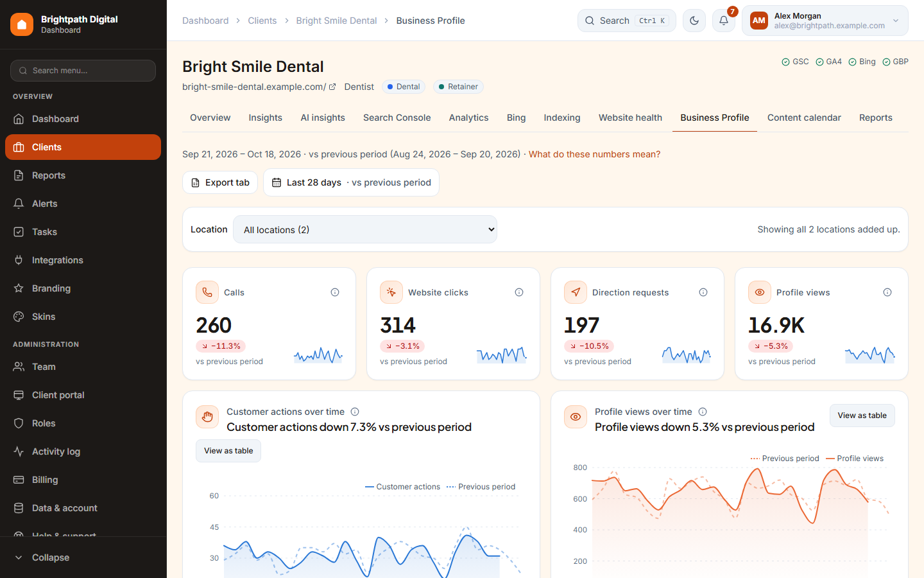This screenshot has width=924, height=578.
Task: Expand Alex Morgan account menu
Action: point(825,21)
